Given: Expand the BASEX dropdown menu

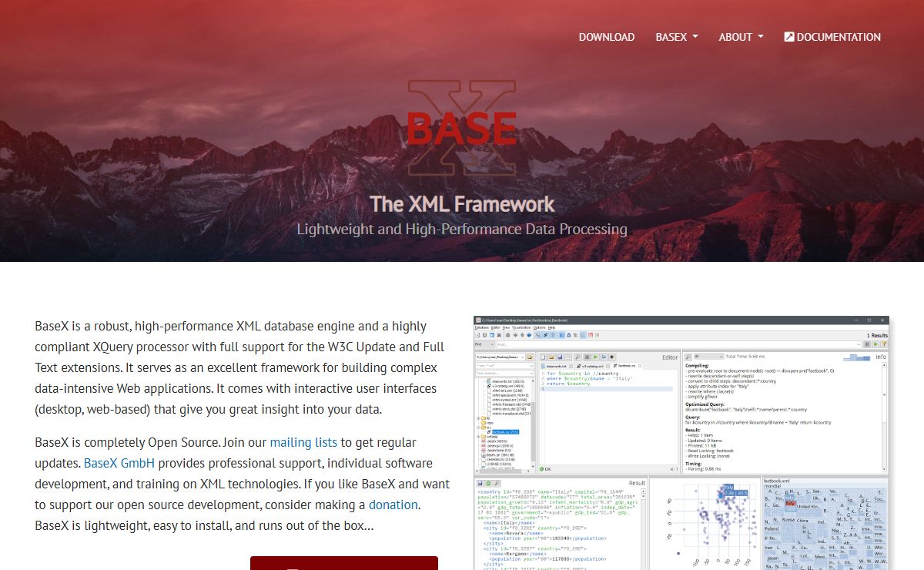Looking at the screenshot, I should (677, 37).
